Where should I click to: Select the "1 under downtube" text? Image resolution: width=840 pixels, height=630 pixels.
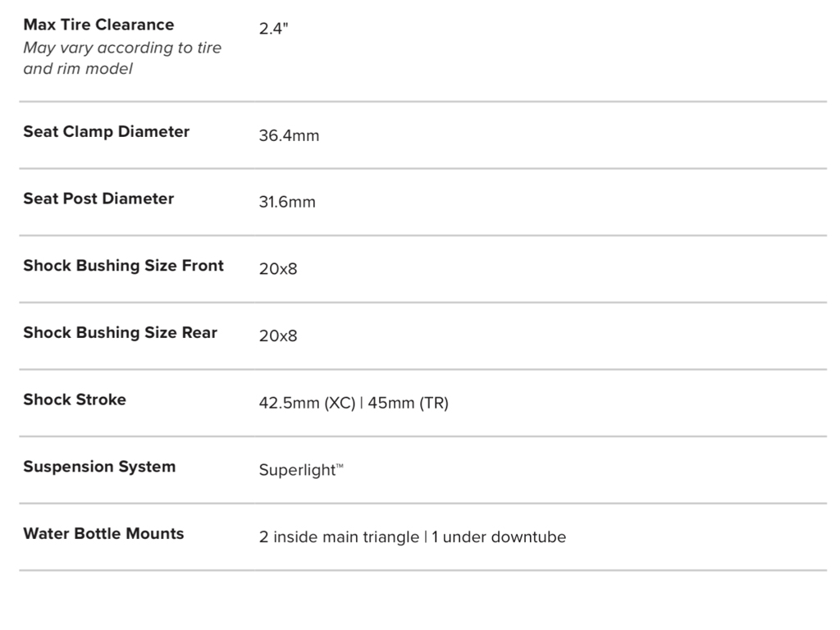pyautogui.click(x=499, y=537)
